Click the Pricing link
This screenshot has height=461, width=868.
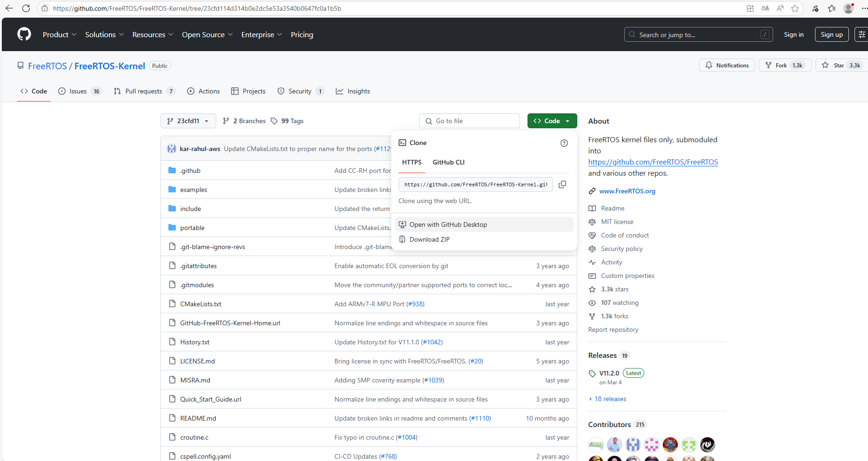[302, 34]
